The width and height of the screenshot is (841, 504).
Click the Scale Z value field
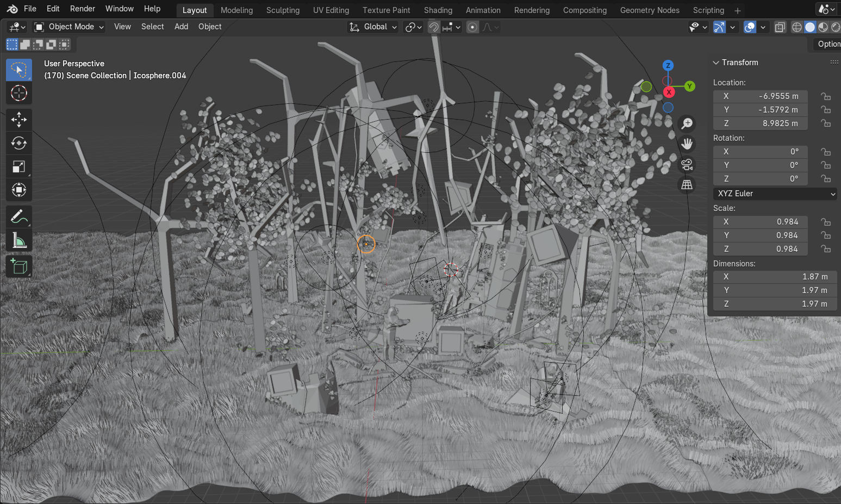[761, 249]
